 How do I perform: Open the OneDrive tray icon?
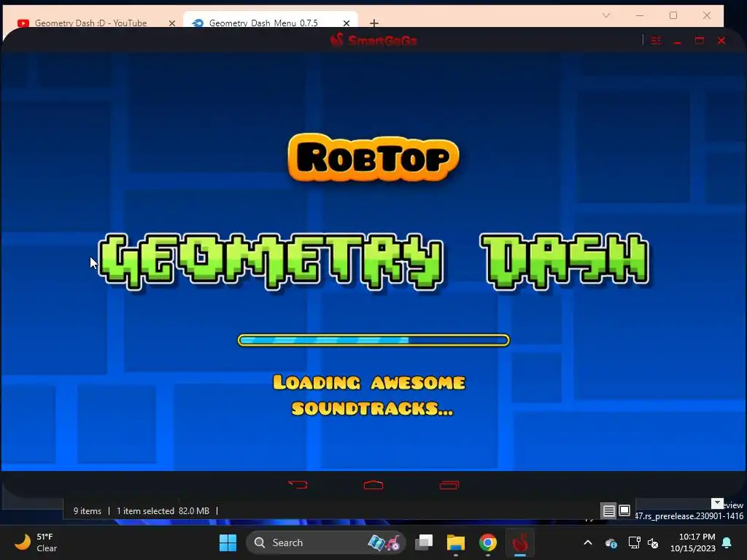[x=611, y=542]
